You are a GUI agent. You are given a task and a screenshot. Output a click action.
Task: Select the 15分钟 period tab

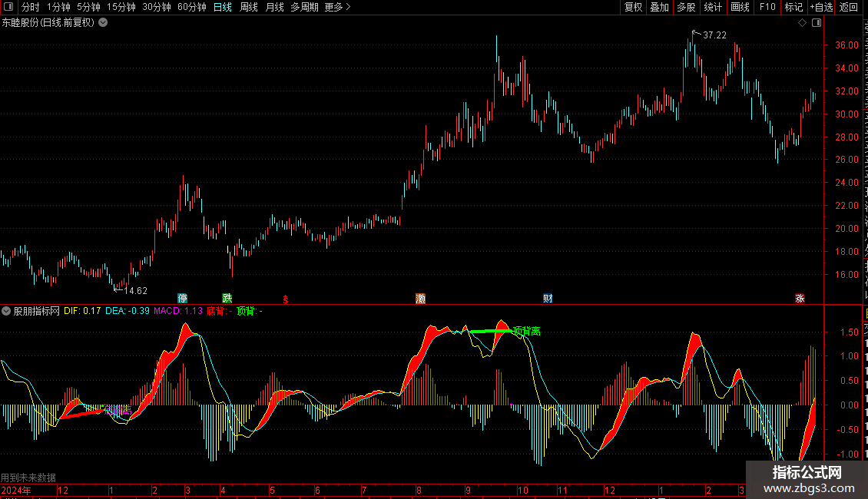click(121, 7)
